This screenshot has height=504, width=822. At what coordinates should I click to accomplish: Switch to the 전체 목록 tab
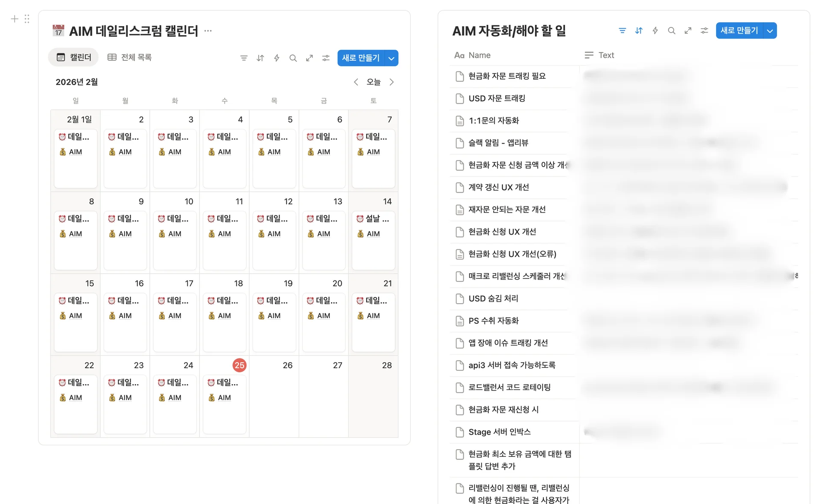[x=130, y=57]
